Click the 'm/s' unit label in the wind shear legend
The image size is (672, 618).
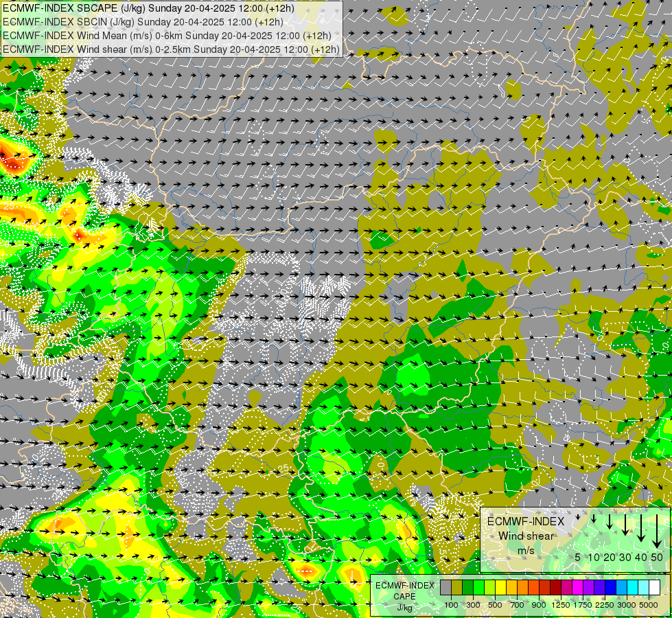click(526, 550)
